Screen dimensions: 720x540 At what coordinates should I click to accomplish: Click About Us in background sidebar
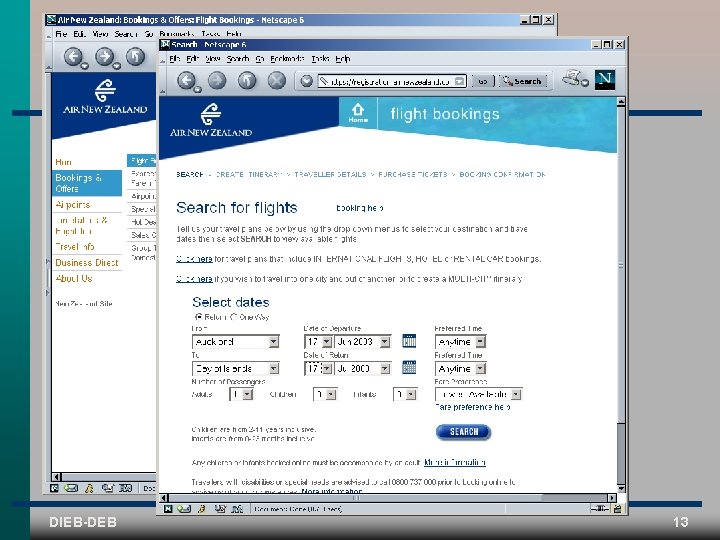point(73,278)
